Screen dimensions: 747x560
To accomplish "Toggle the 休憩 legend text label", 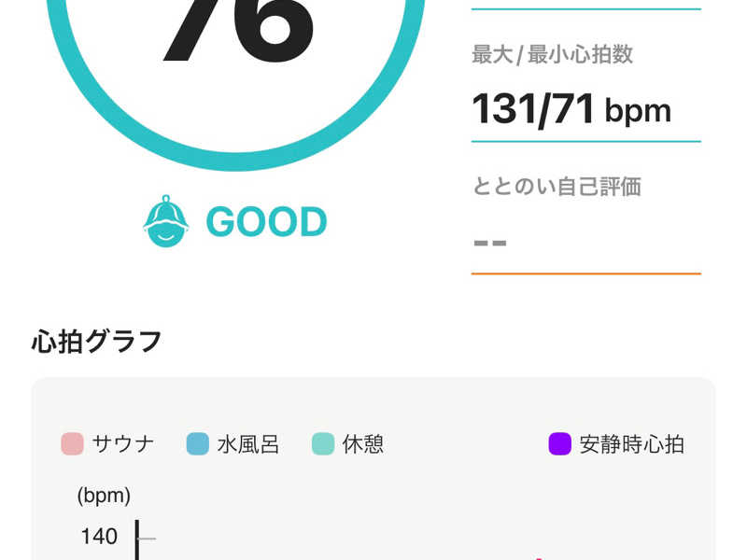I will [362, 443].
